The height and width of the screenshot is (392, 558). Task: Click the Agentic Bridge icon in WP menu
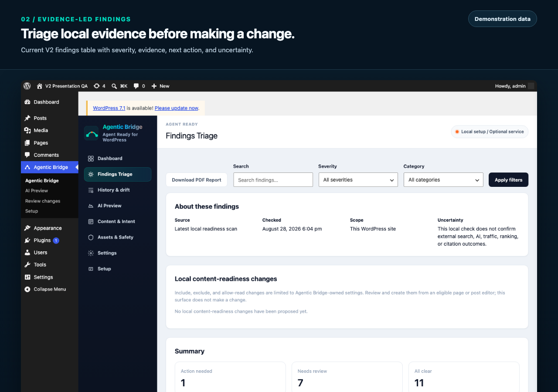click(x=27, y=167)
